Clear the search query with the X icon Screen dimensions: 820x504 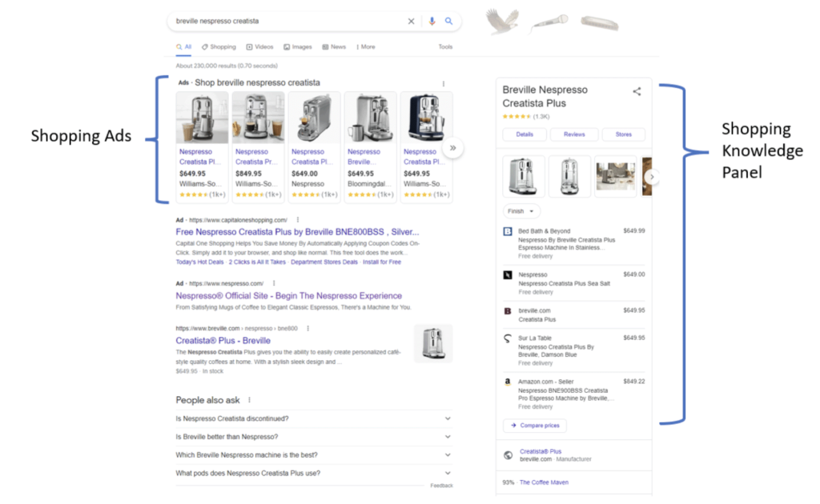[411, 22]
